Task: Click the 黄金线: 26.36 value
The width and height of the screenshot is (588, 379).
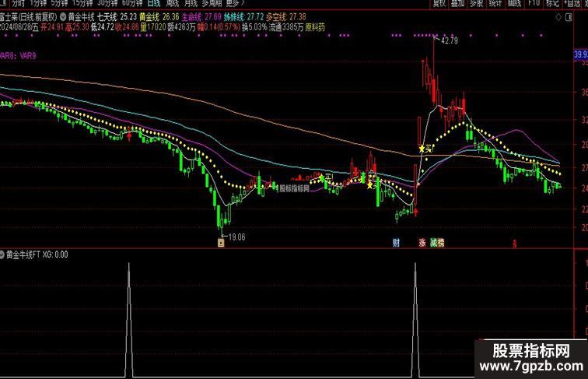Action: point(159,17)
